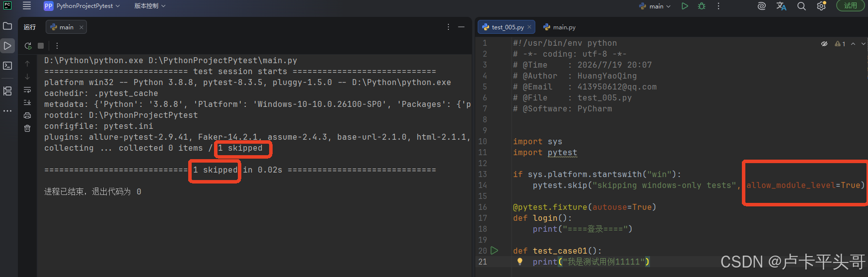Close the test_005.py tab

pyautogui.click(x=529, y=27)
